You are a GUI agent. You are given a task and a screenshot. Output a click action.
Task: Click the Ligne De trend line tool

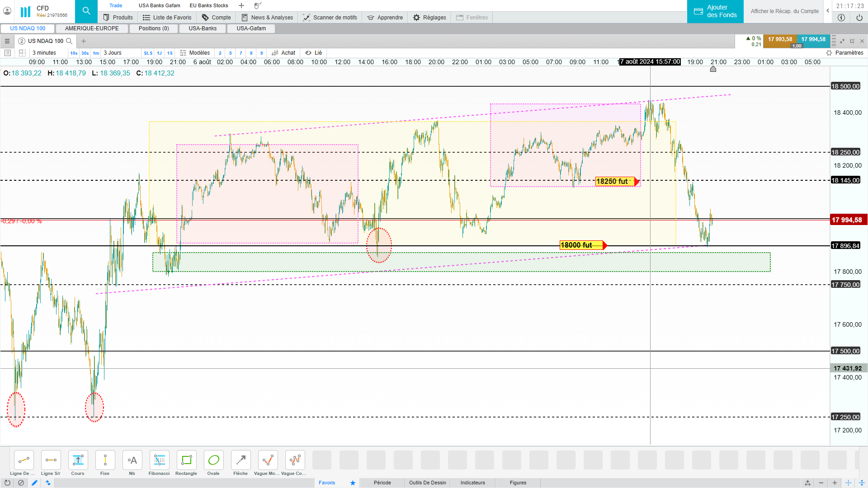click(24, 460)
